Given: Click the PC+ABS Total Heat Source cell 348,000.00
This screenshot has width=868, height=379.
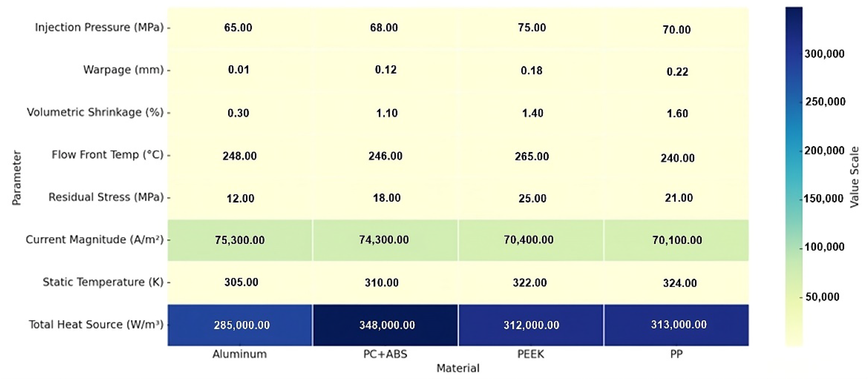Looking at the screenshot, I should 386,325.
